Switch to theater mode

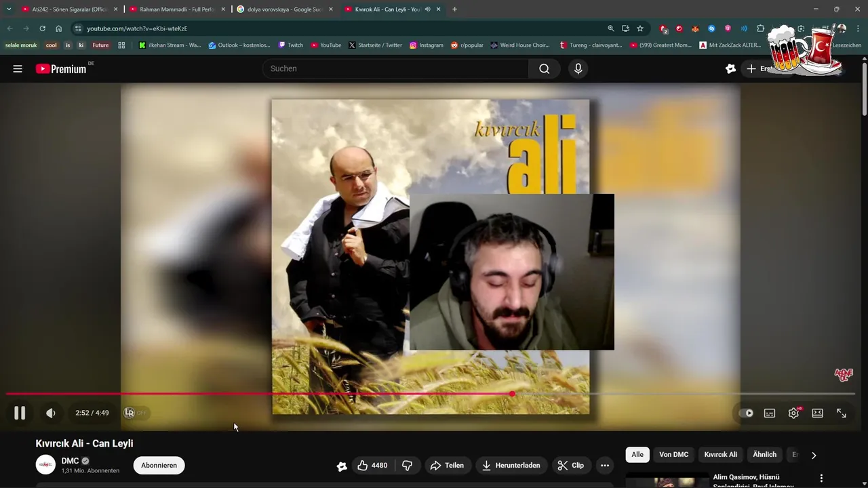pyautogui.click(x=818, y=413)
